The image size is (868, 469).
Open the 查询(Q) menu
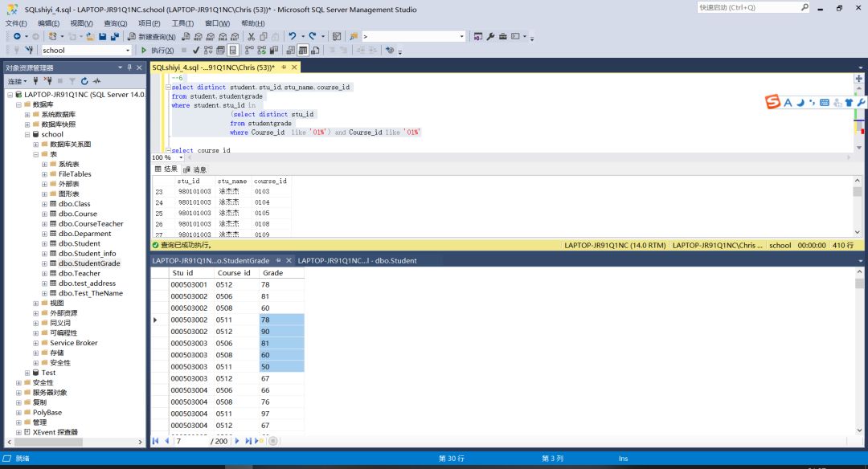coord(115,23)
